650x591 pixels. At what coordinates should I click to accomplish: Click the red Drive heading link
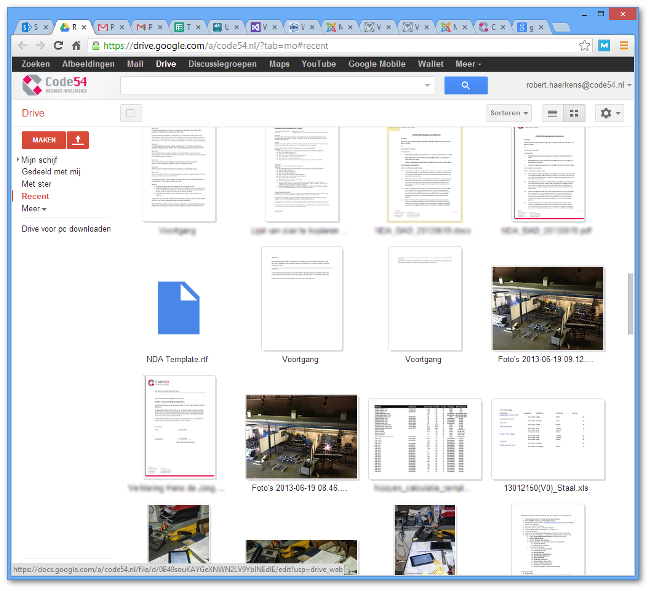(33, 113)
